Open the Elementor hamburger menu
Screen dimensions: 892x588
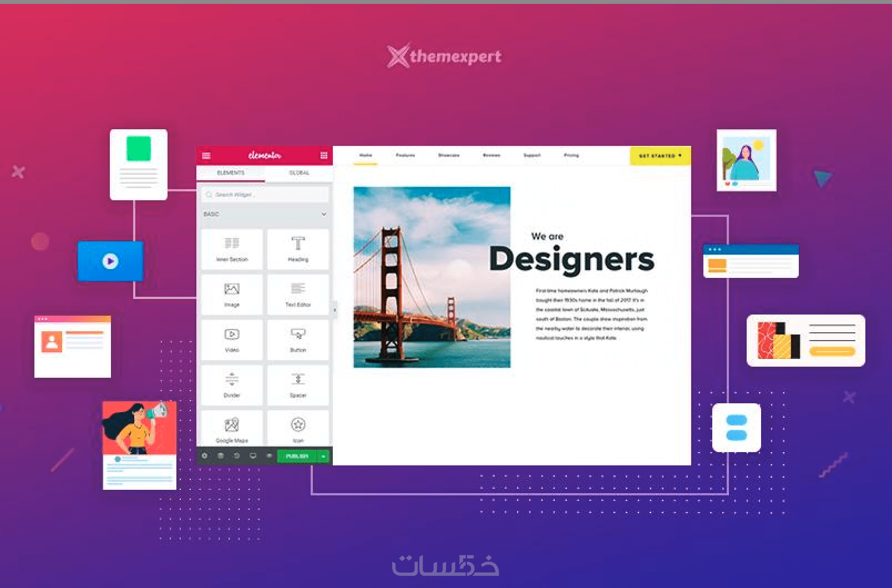[x=206, y=155]
